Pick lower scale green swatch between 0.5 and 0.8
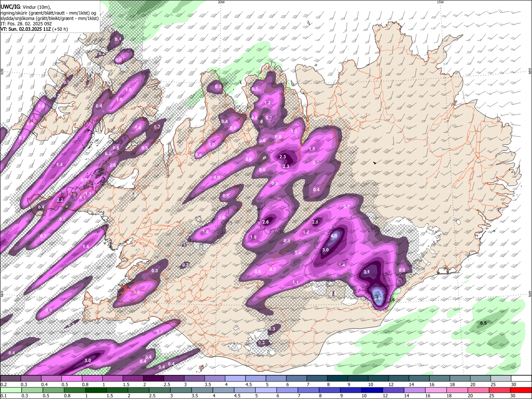This screenshot has height=399, width=532. pyautogui.click(x=53, y=390)
